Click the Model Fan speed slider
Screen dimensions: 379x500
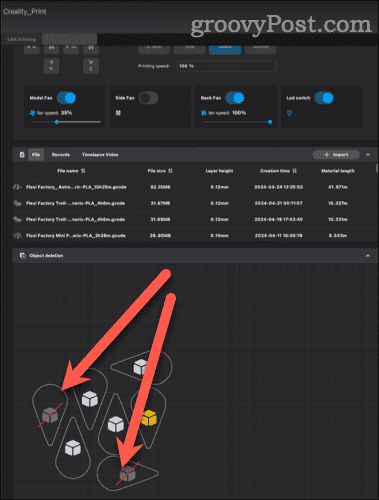tap(67, 122)
